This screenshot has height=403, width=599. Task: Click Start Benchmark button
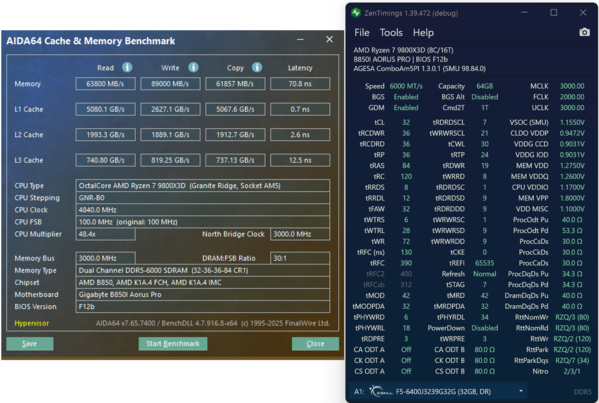pos(173,343)
